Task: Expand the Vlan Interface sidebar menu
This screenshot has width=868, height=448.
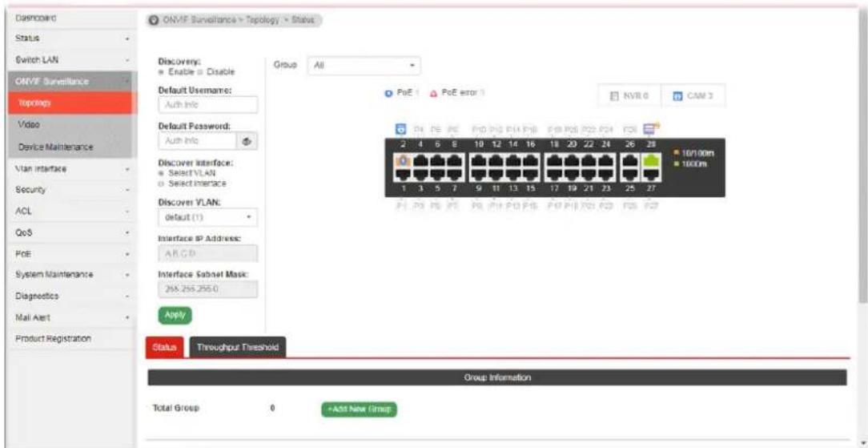Action: (69, 167)
